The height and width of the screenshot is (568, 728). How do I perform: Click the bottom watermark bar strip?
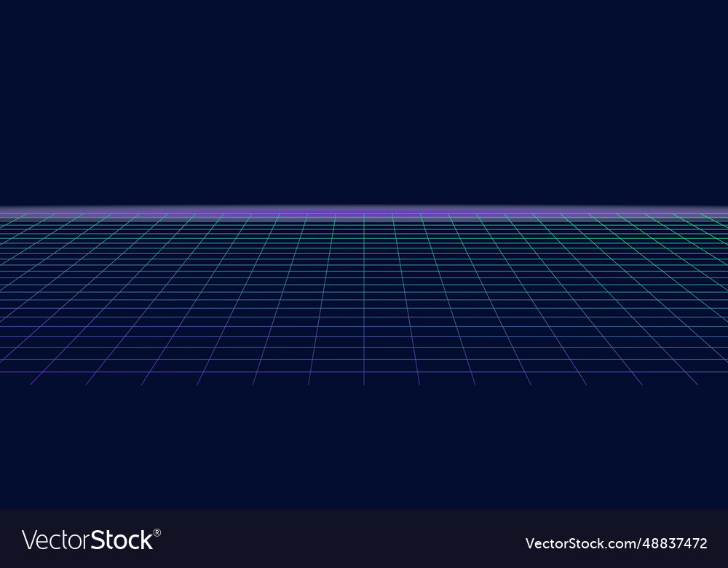tap(364, 537)
